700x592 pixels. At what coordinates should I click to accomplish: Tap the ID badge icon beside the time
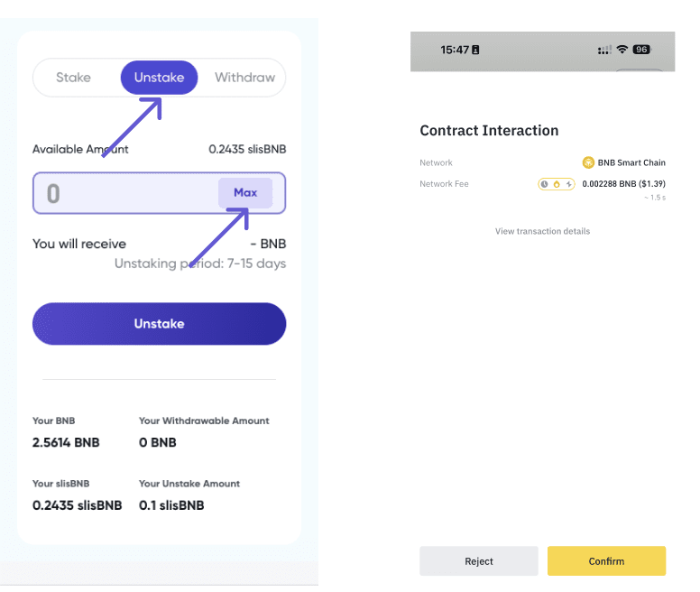click(475, 50)
